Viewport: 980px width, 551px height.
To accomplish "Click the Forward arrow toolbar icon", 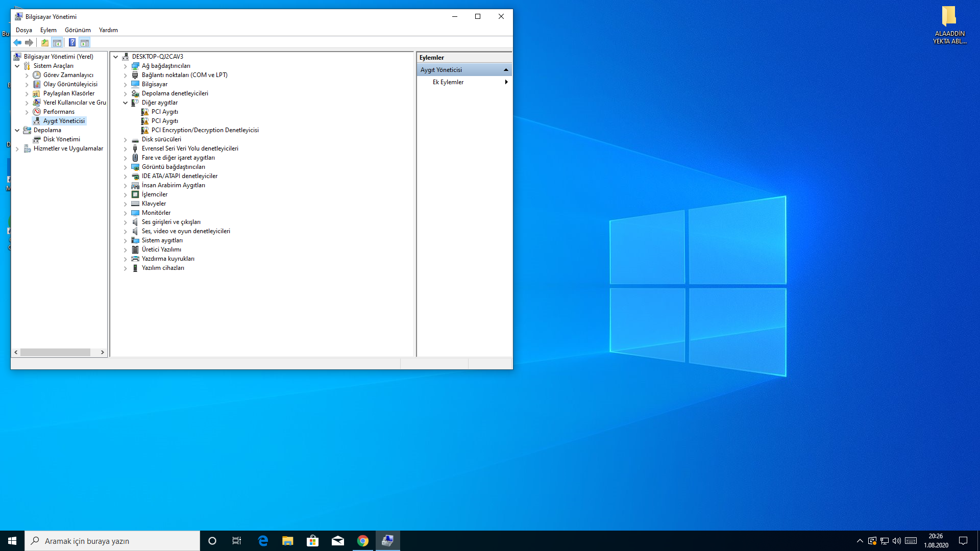I will pyautogui.click(x=29, y=43).
